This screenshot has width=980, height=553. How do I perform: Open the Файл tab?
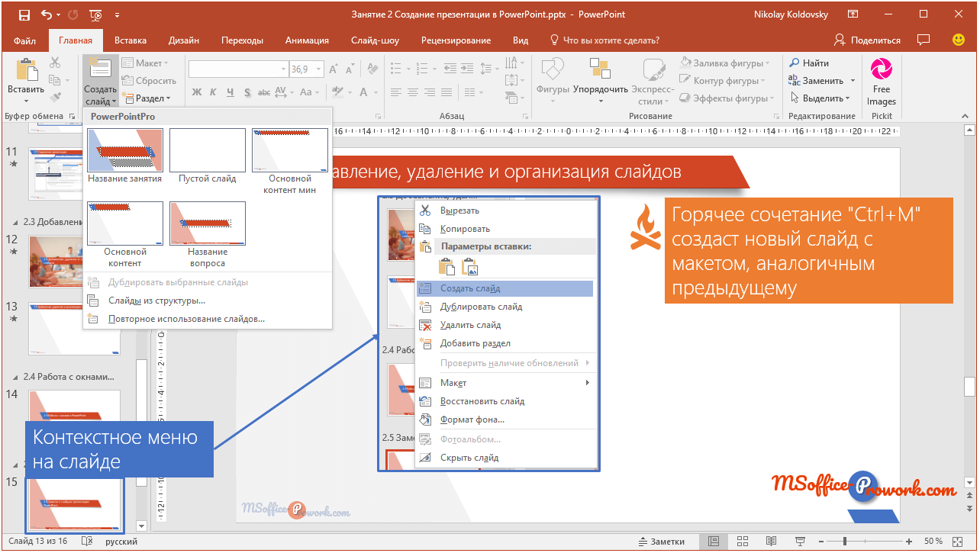(24, 40)
